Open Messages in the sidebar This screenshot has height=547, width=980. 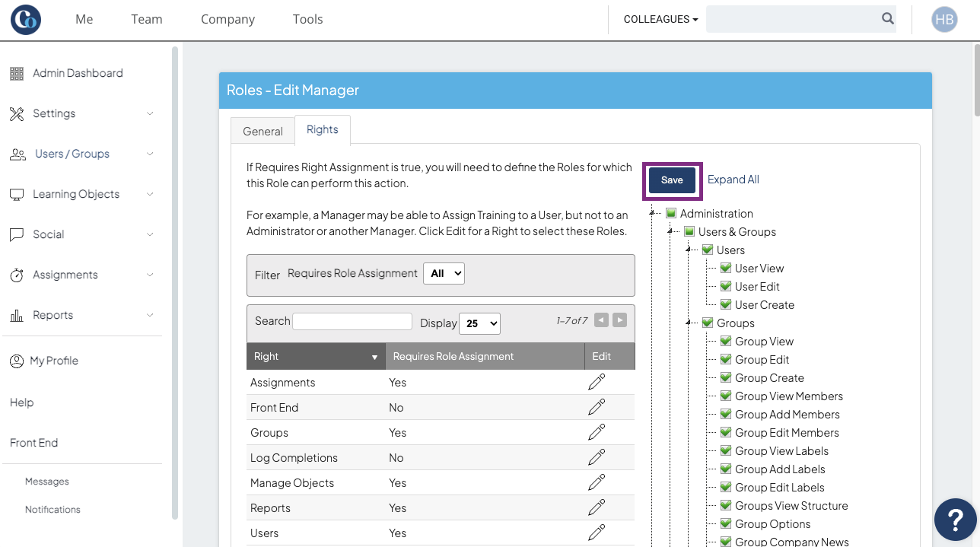point(47,482)
